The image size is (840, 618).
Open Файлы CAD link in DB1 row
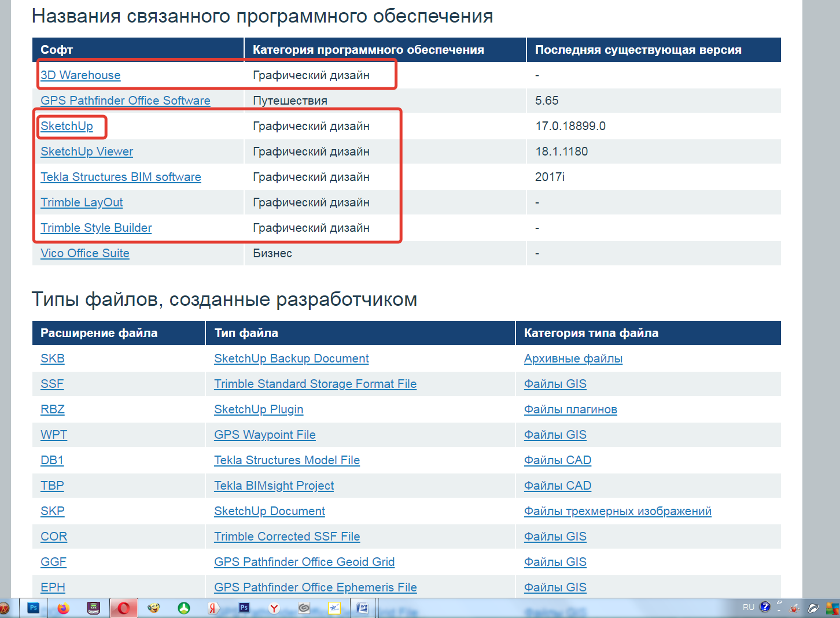[558, 460]
